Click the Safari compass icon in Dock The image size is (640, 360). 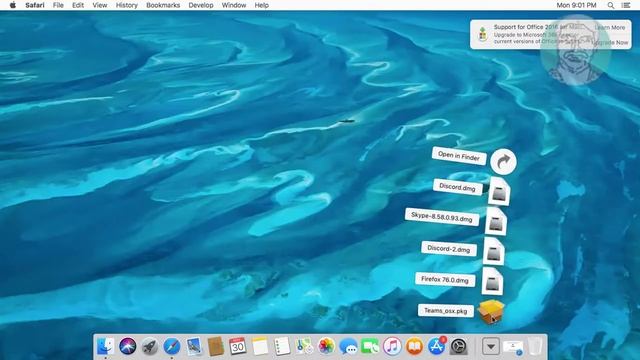click(x=172, y=347)
